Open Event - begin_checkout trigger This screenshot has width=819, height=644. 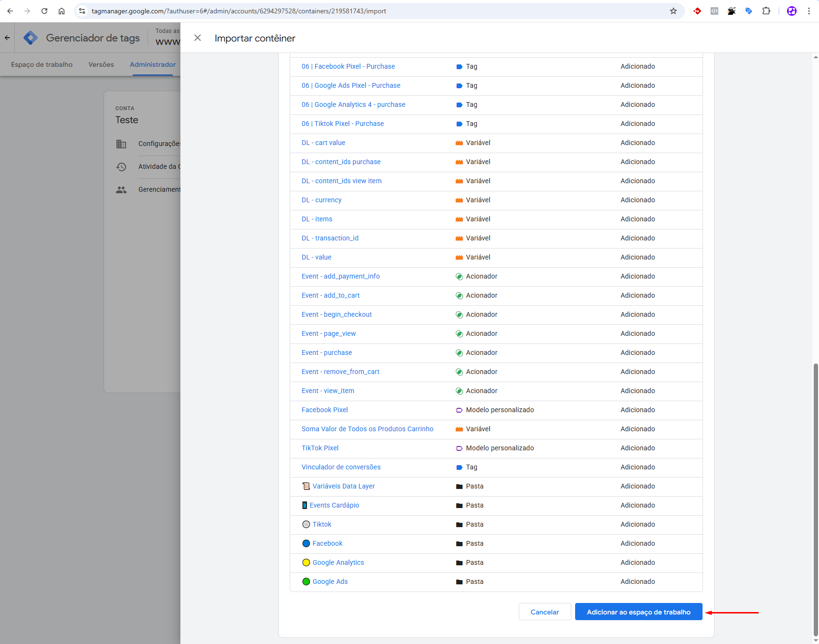pos(336,314)
